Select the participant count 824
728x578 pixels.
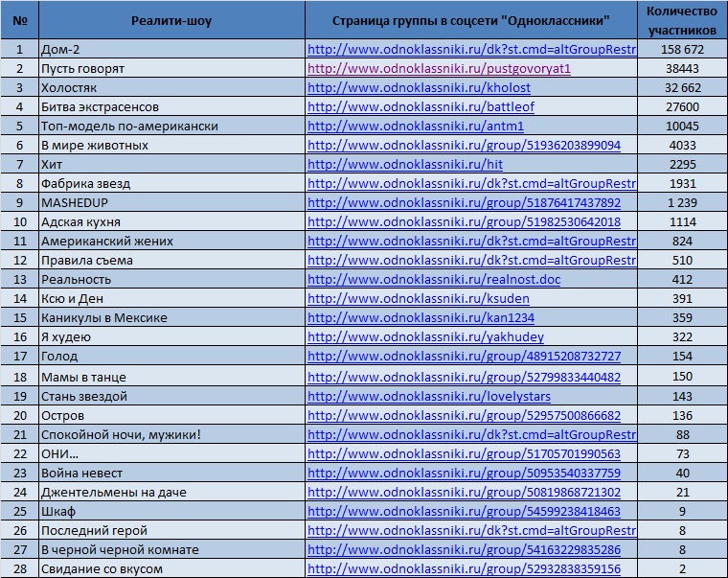[682, 242]
